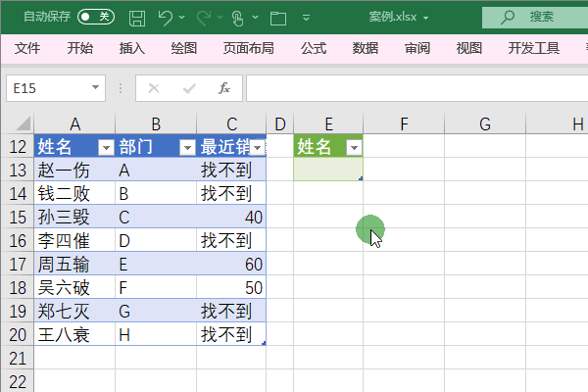Image resolution: width=588 pixels, height=392 pixels.
Task: Customize Quick Access Toolbar dropdown arrow
Action: click(306, 18)
